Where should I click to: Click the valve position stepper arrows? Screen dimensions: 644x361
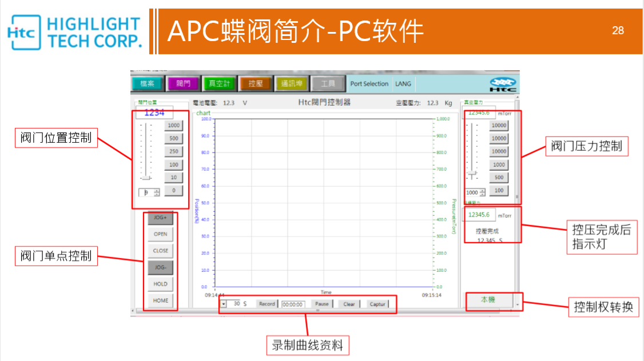coord(157,192)
